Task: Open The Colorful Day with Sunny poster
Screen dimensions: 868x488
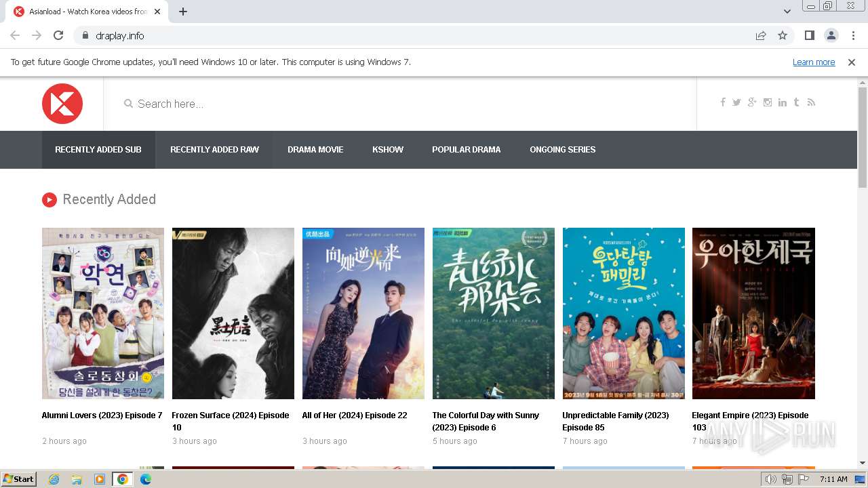Action: pos(494,313)
